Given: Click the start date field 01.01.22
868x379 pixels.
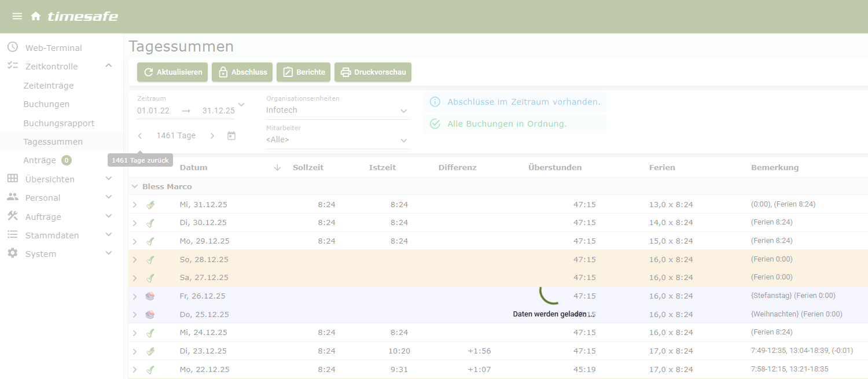Looking at the screenshot, I should [x=153, y=111].
